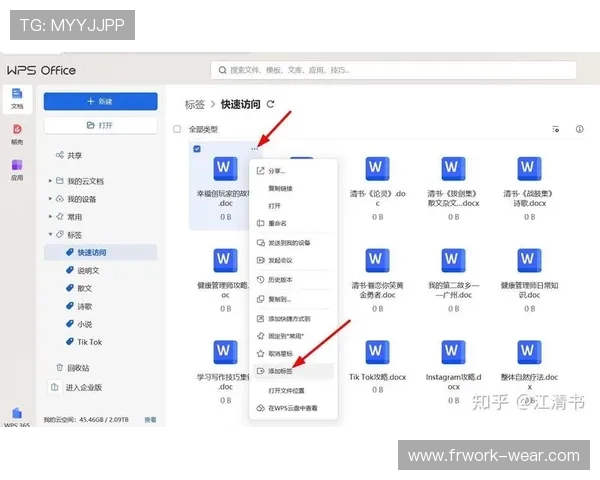Open the 整体自然疗法.docx file icon

tap(529, 352)
